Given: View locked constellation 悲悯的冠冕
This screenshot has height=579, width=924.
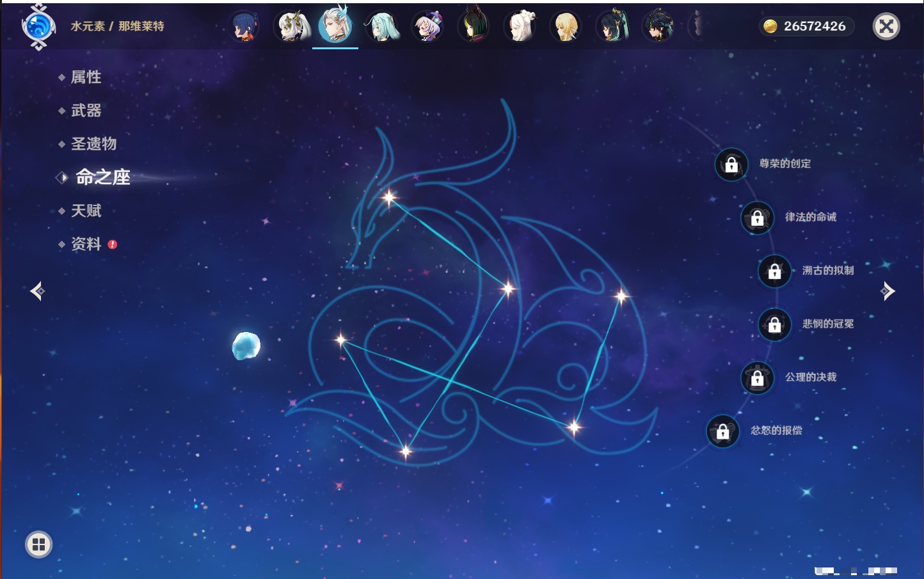Looking at the screenshot, I should [x=774, y=325].
